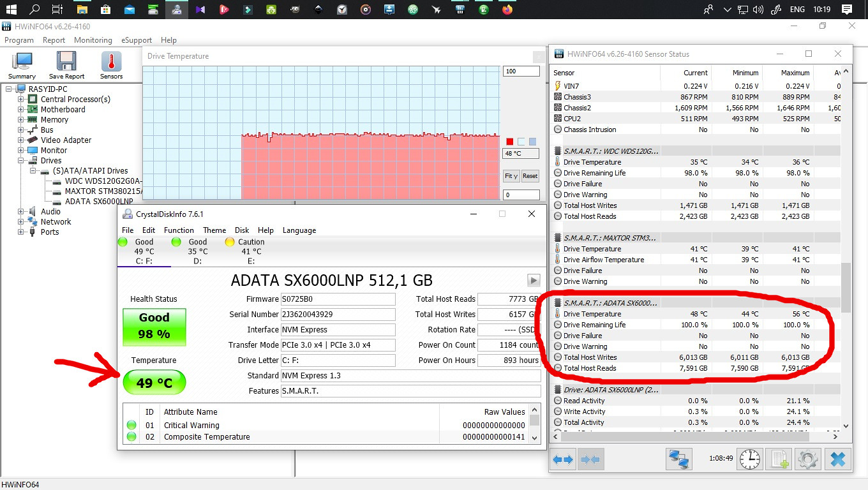Open the eSupport menu
This screenshot has width=868, height=490.
pos(137,40)
